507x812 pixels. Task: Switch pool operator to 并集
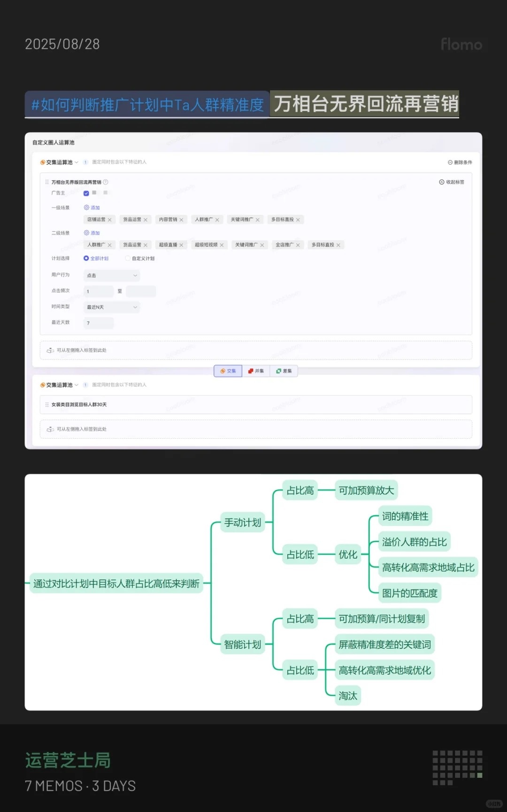[256, 371]
